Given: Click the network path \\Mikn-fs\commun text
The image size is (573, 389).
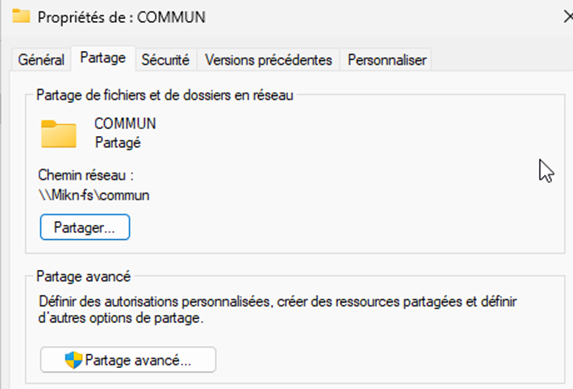Looking at the screenshot, I should tap(94, 195).
